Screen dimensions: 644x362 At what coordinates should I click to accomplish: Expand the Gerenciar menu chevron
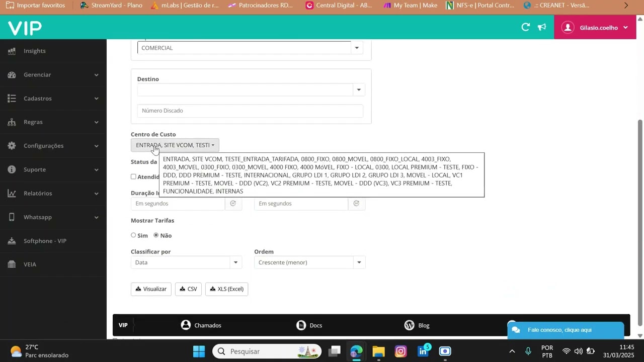click(96, 75)
